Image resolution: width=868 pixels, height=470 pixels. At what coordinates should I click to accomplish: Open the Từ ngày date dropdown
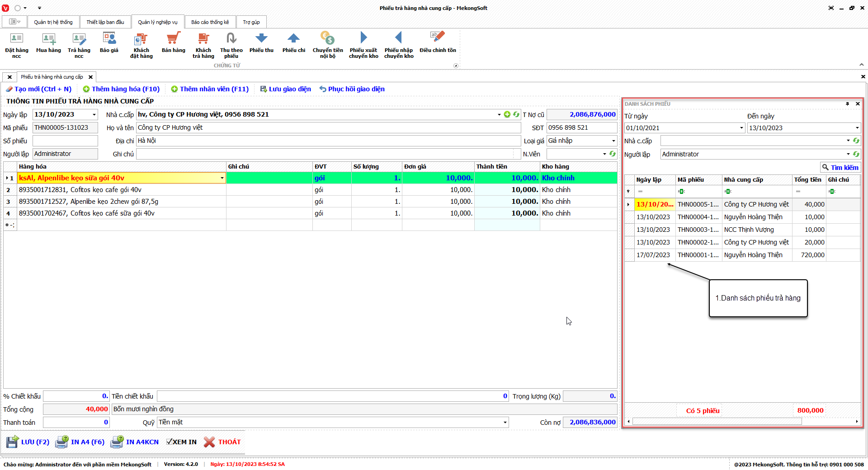pyautogui.click(x=741, y=128)
